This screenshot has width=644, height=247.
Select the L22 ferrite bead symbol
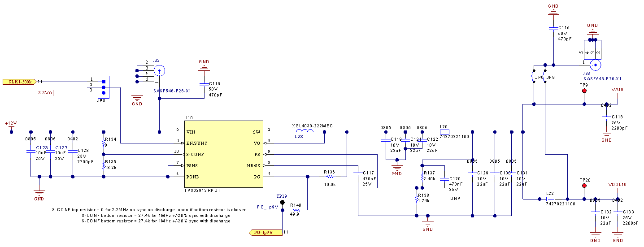pos(550,199)
